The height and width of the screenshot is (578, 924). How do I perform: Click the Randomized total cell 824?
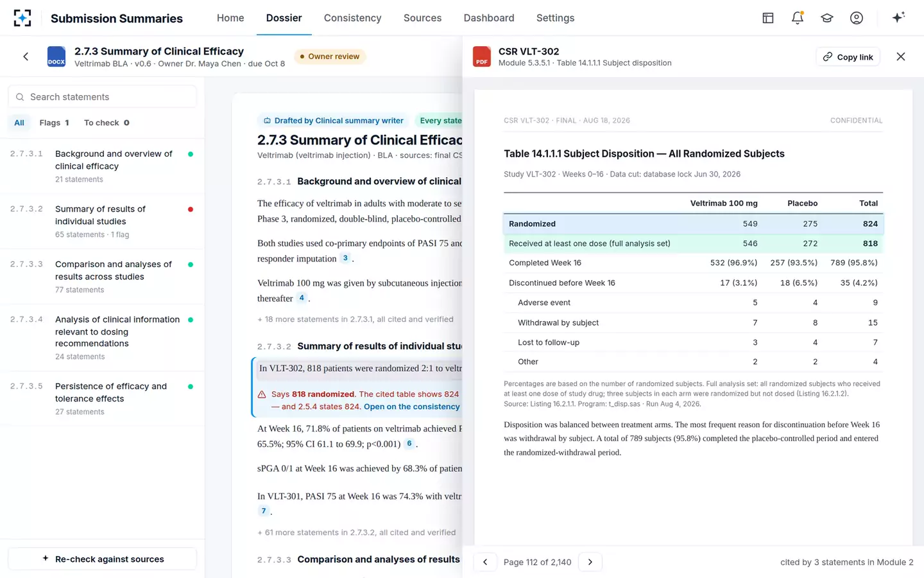870,223
